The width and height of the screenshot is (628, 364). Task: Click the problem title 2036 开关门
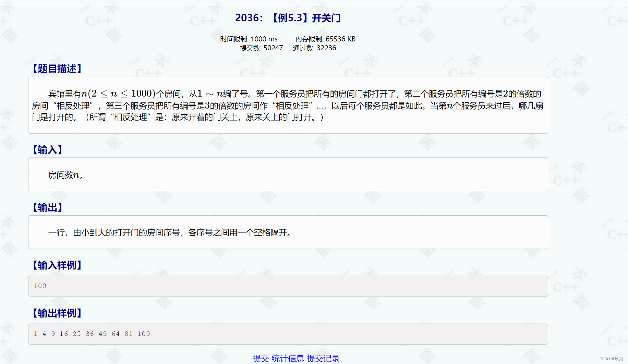pos(288,18)
